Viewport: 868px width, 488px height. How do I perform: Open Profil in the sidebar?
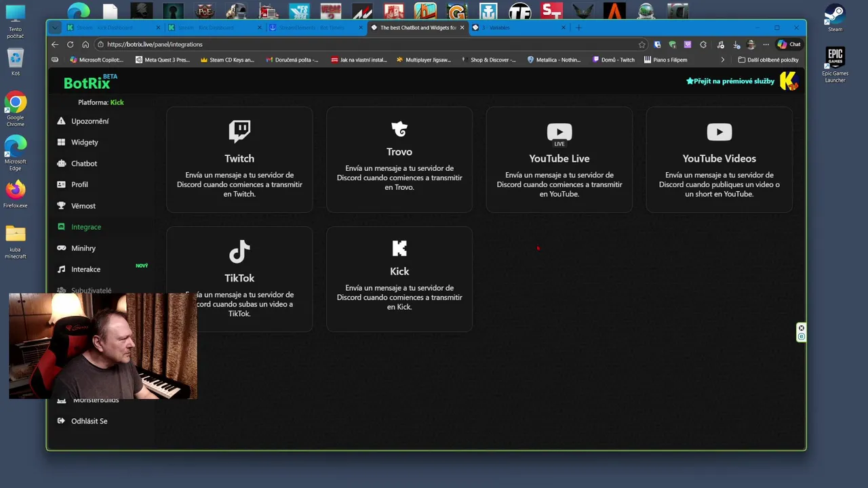pyautogui.click(x=79, y=184)
